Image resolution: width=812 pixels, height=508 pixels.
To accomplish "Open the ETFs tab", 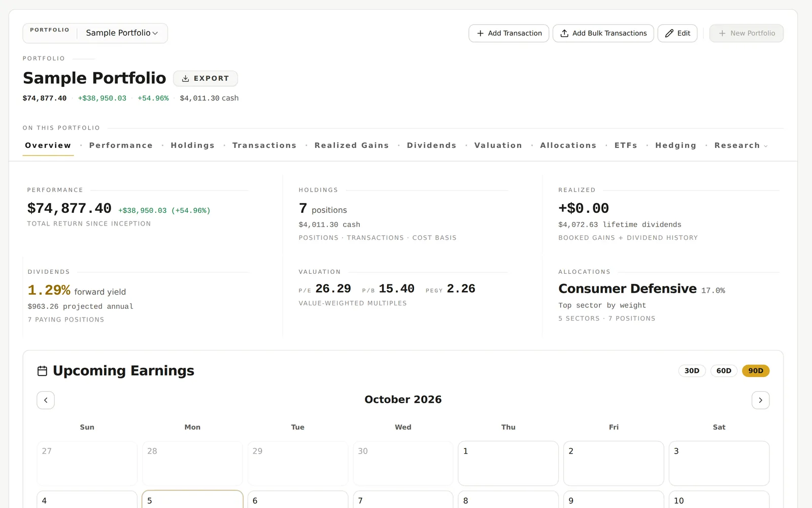I will tap(626, 146).
